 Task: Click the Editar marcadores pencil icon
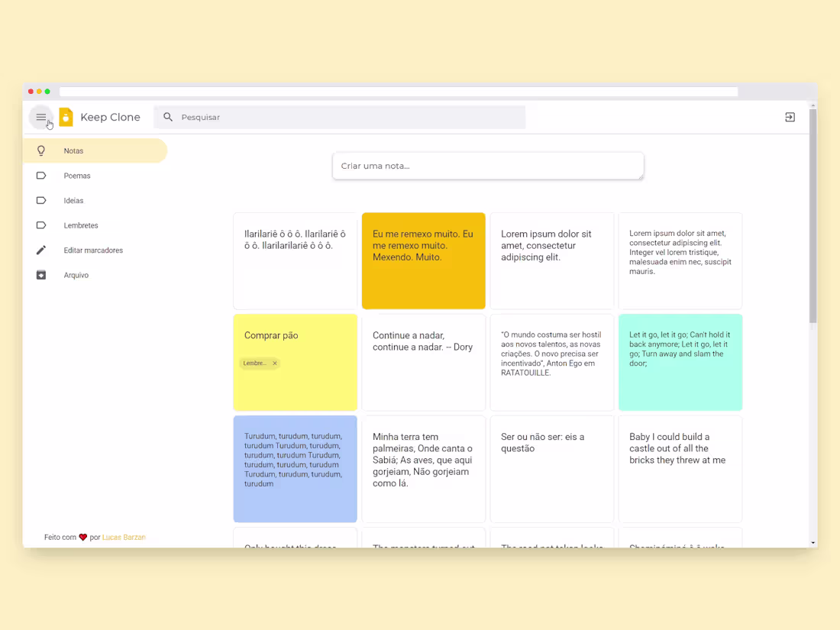(x=40, y=250)
